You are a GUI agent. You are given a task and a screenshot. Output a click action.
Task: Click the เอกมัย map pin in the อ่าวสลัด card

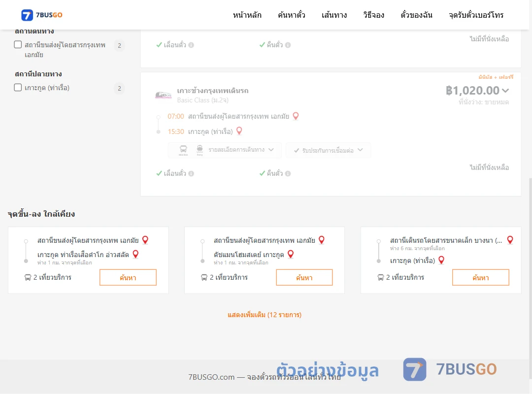pyautogui.click(x=145, y=240)
